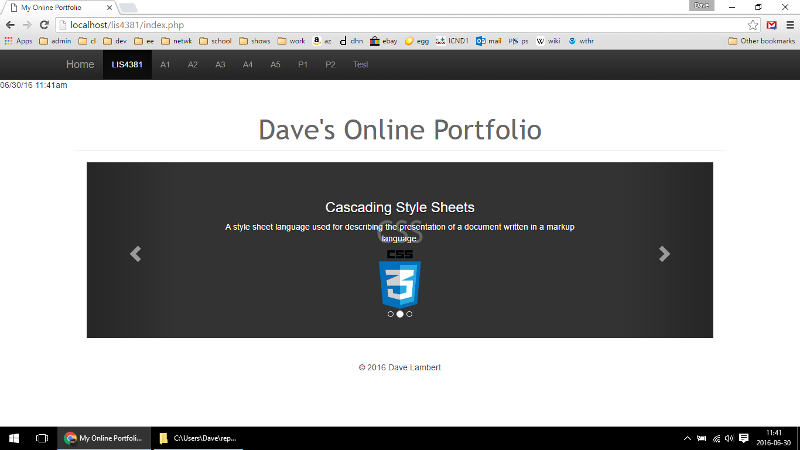
Task: Show hidden system tray icons
Action: 687,438
